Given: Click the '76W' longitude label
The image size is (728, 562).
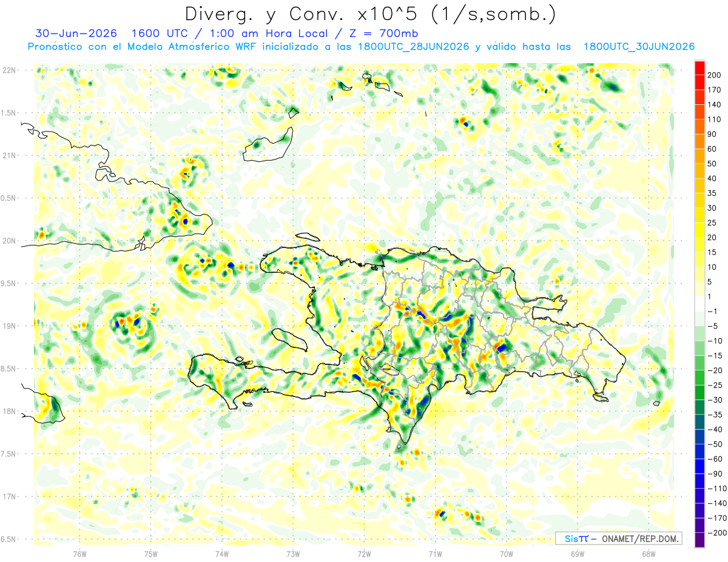Looking at the screenshot, I should (x=79, y=554).
